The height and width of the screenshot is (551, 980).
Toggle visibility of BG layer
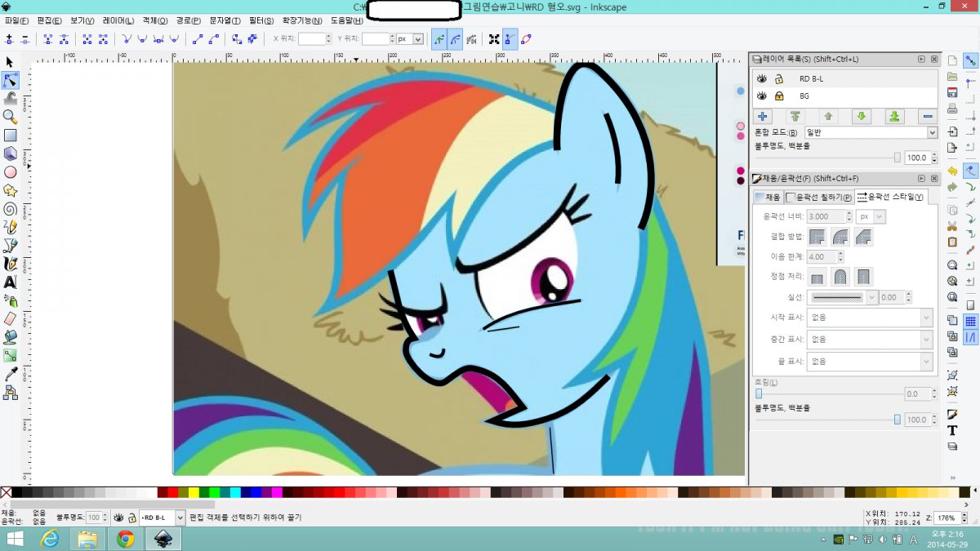coord(762,96)
